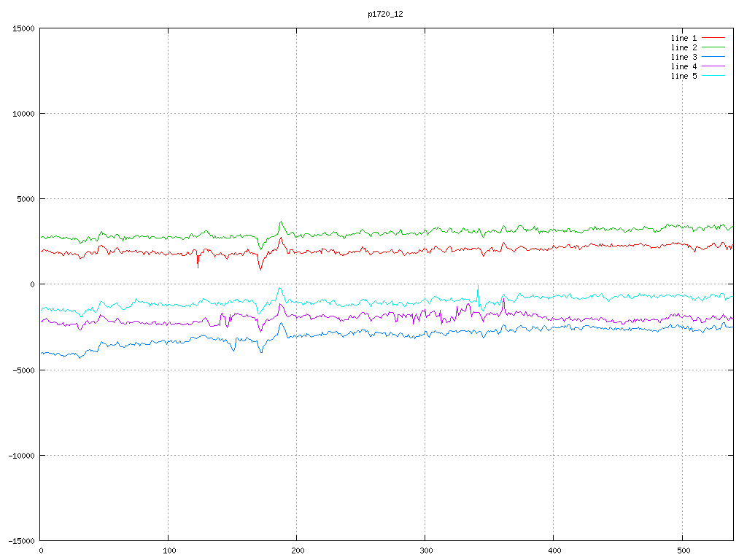This screenshot has width=747, height=560.
Task: Click the x-axis label 500
Action: tap(683, 551)
